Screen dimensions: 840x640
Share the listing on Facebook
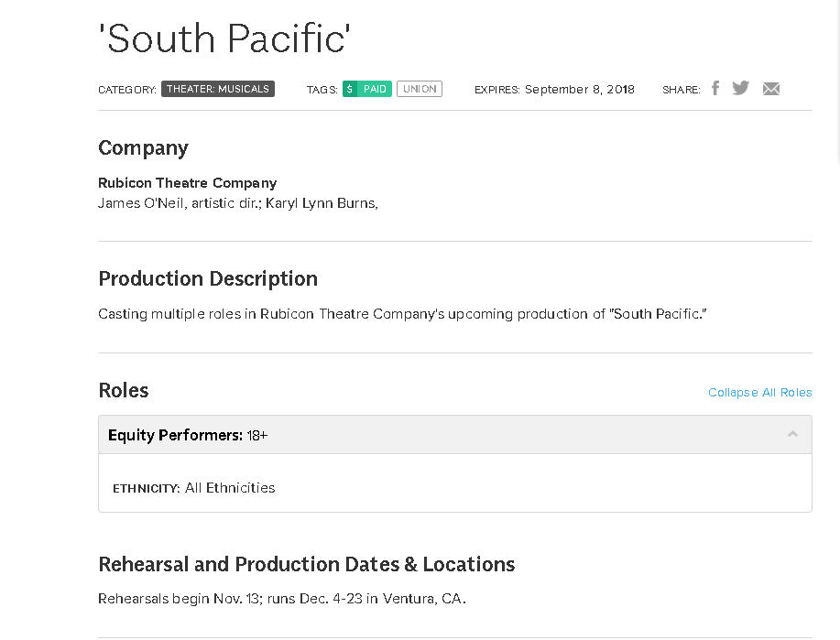click(715, 88)
